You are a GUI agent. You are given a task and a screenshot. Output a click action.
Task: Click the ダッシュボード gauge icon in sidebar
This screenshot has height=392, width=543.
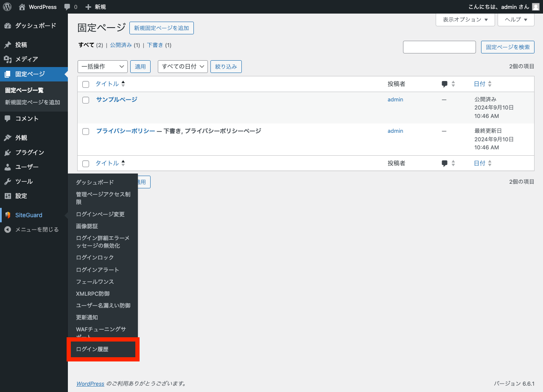[8, 26]
